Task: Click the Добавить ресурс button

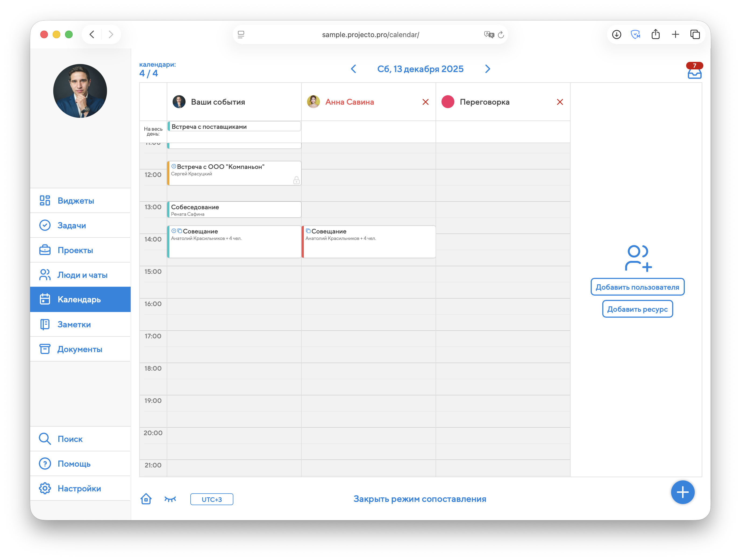Action: 637,309
